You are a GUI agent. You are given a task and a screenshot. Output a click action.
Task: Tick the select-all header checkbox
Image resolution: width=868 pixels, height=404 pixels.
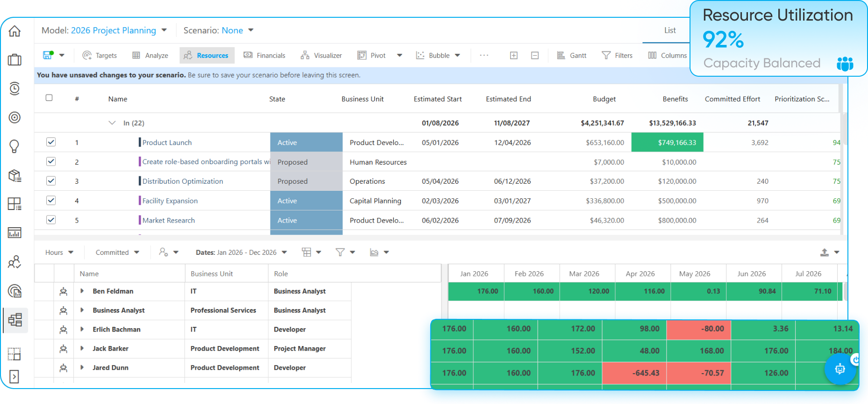click(x=49, y=98)
